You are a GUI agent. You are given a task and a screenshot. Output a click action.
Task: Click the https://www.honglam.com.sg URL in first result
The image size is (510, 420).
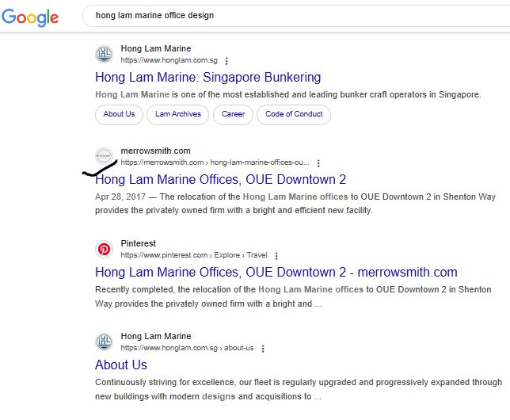point(169,60)
